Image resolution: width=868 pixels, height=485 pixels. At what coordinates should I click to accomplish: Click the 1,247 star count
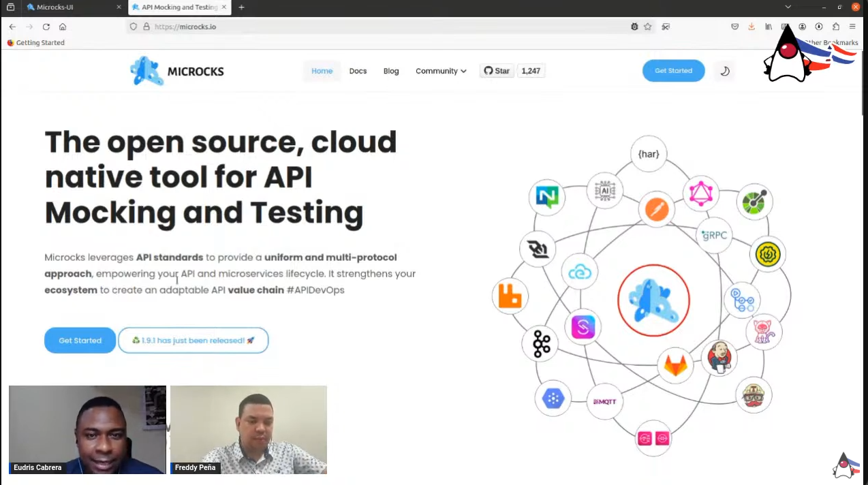pos(531,71)
